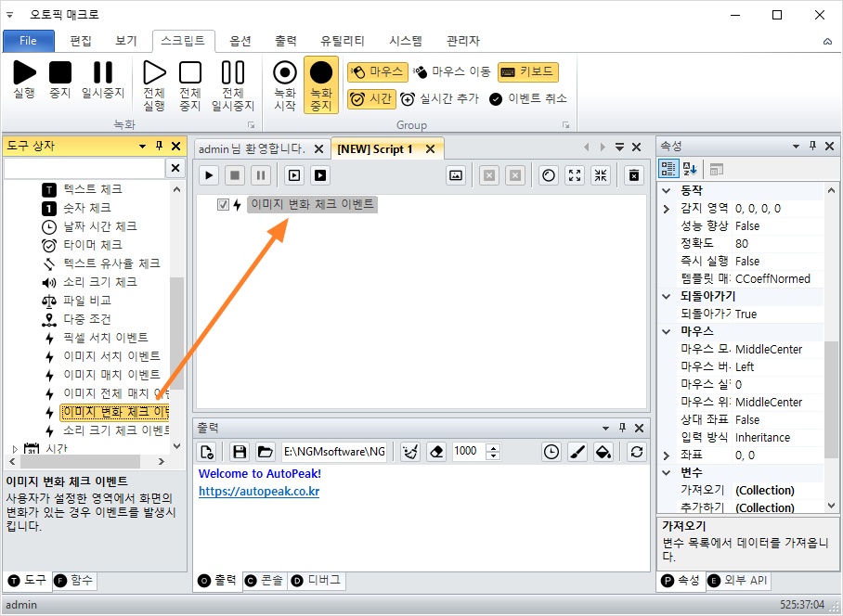
Task: Collapse the 동작 property category
Action: click(x=667, y=191)
